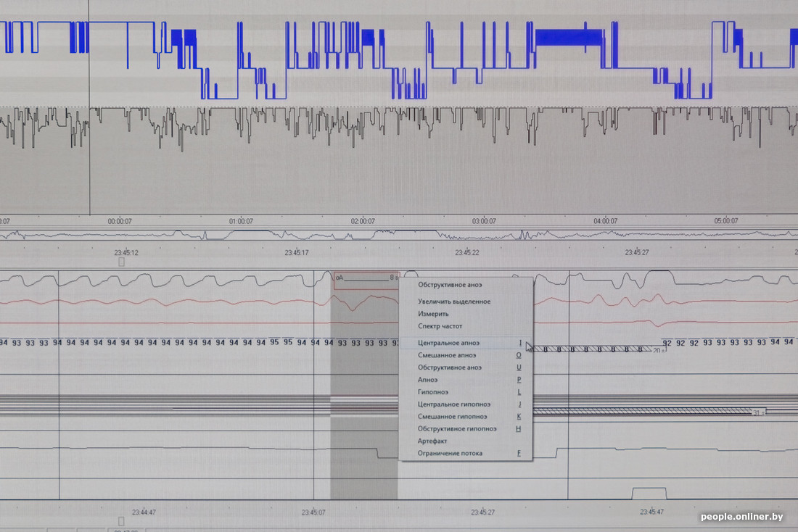This screenshot has height=532, width=798.
Task: Jump to 04:00:07 on the overview timeline
Action: click(x=605, y=221)
